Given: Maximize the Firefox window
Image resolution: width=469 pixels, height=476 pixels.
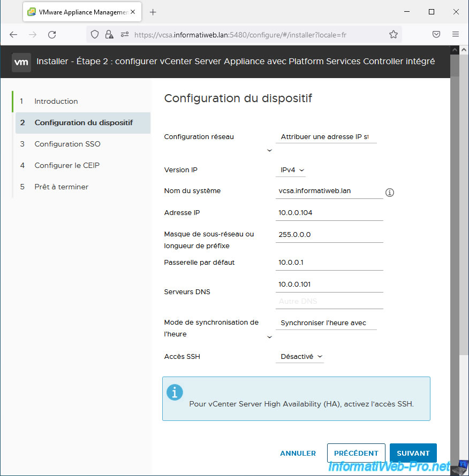Looking at the screenshot, I should click(432, 12).
